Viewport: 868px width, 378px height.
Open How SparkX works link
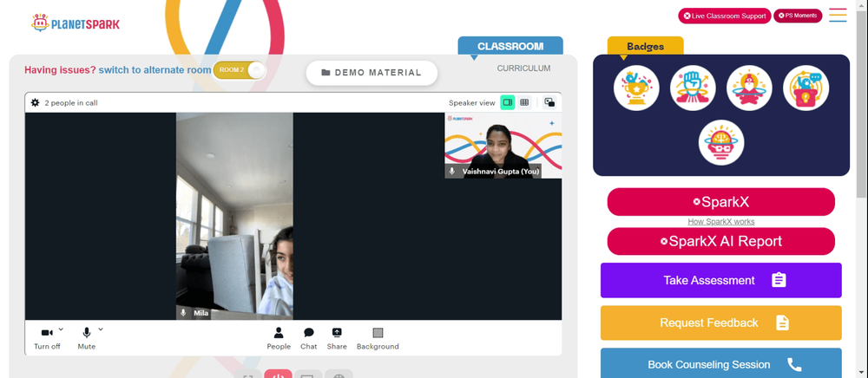(720, 222)
